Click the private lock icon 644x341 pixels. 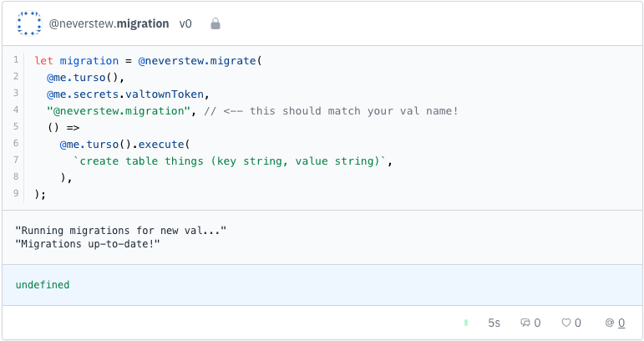pos(216,24)
